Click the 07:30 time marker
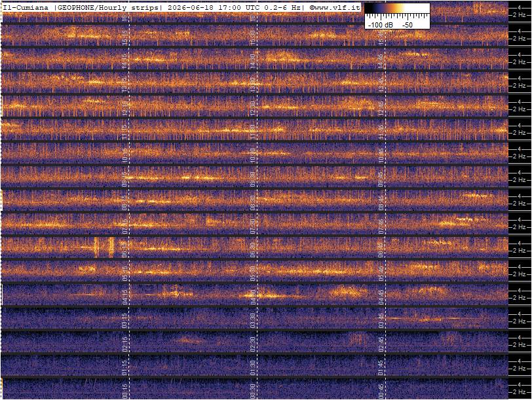Viewport: 532px width, 400px height. coord(252,226)
